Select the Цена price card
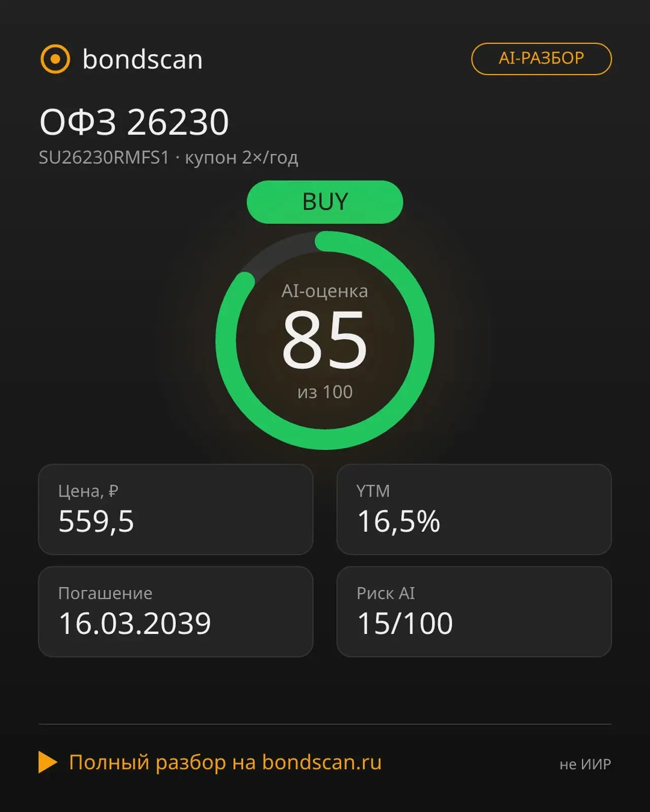The image size is (650, 812). (176, 510)
